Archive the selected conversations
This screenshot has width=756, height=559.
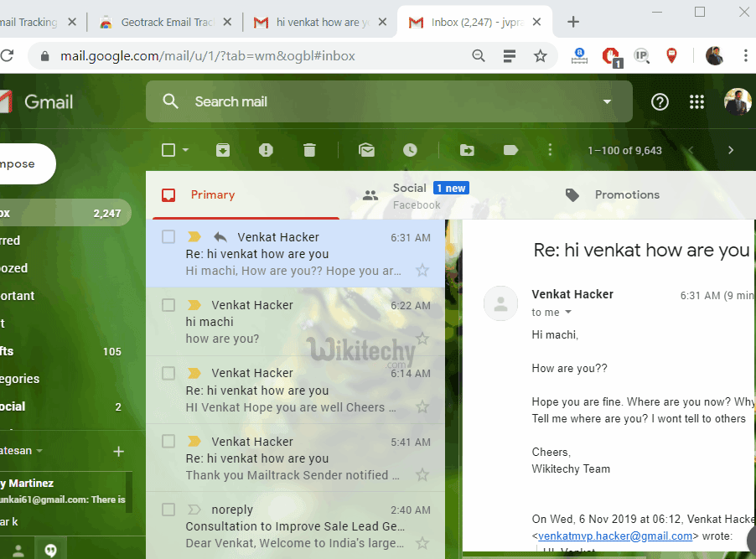pos(221,150)
